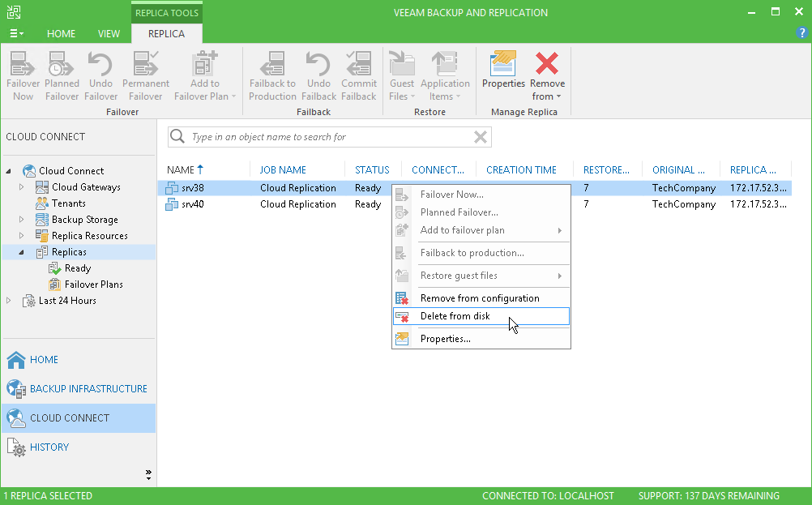Screen dimensions: 812x505
Task: Click the Failback to Production ribbon icon
Action: [x=272, y=76]
